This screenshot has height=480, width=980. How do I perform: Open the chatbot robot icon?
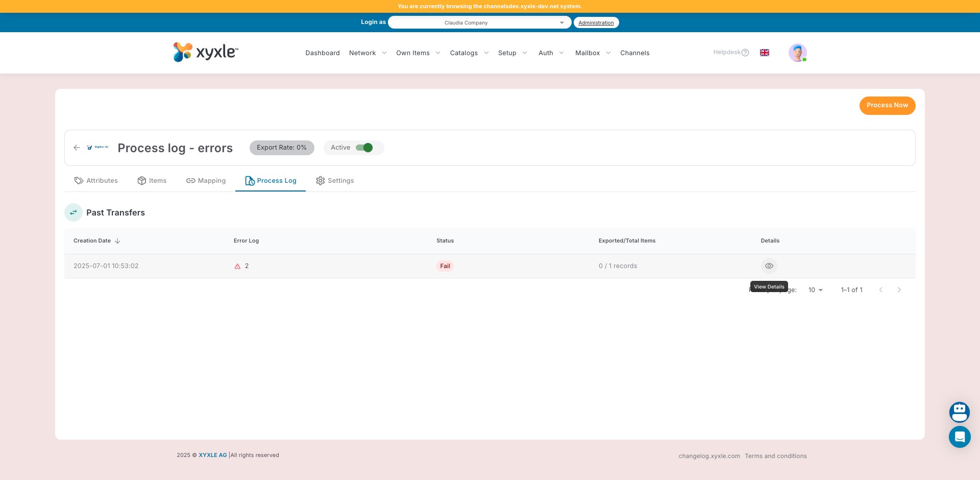click(959, 412)
